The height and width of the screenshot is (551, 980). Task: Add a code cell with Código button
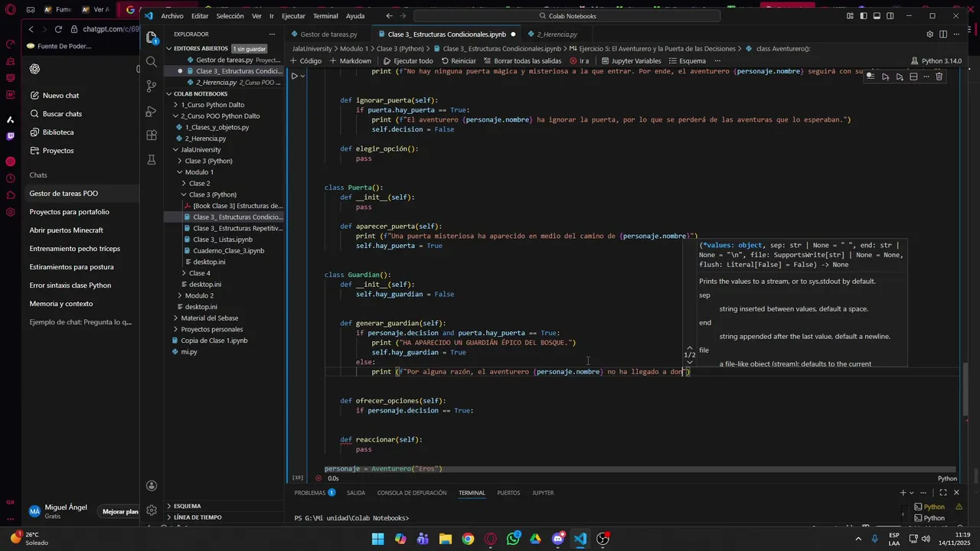pyautogui.click(x=306, y=61)
